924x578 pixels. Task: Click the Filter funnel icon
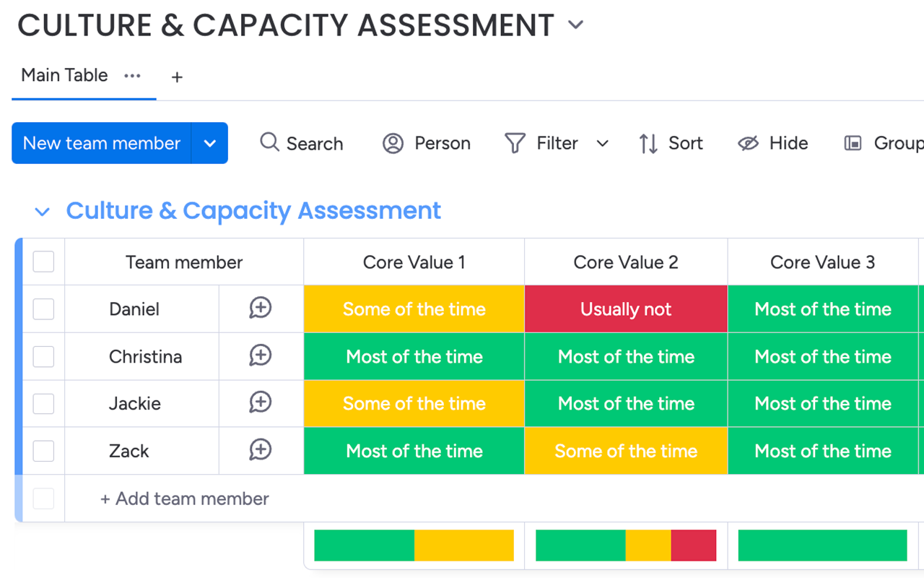(x=515, y=143)
